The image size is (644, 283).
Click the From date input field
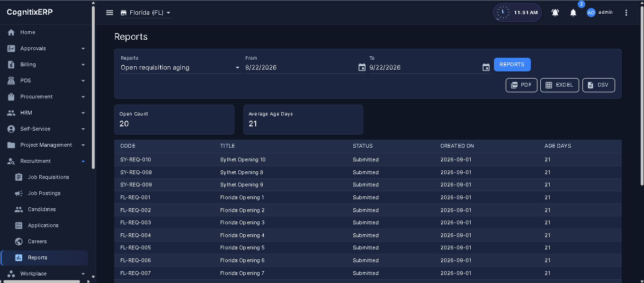click(301, 67)
